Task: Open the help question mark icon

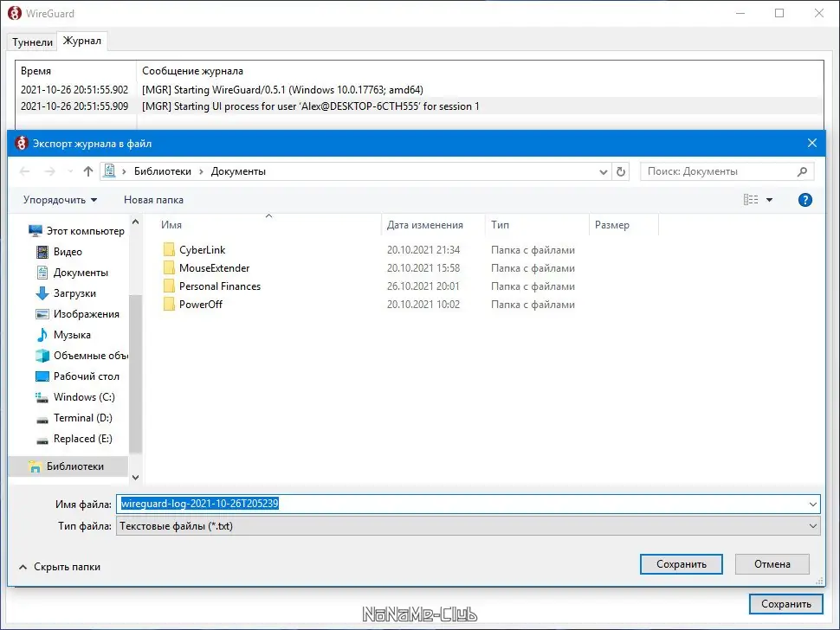Action: [804, 200]
